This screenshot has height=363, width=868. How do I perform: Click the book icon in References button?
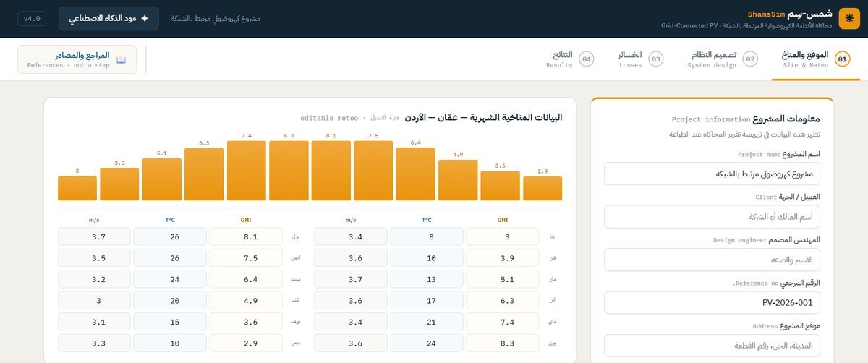[x=122, y=60]
